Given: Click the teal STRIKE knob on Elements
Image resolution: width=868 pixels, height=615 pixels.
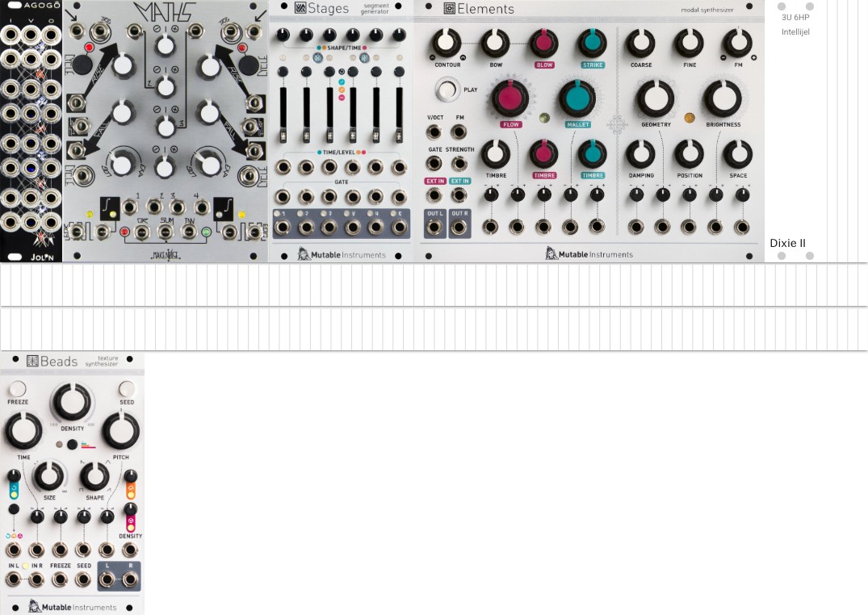Looking at the screenshot, I should [592, 44].
